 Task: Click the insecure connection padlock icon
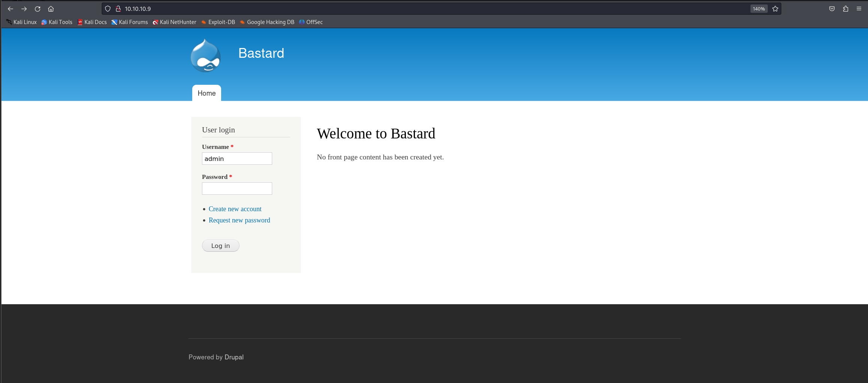118,9
